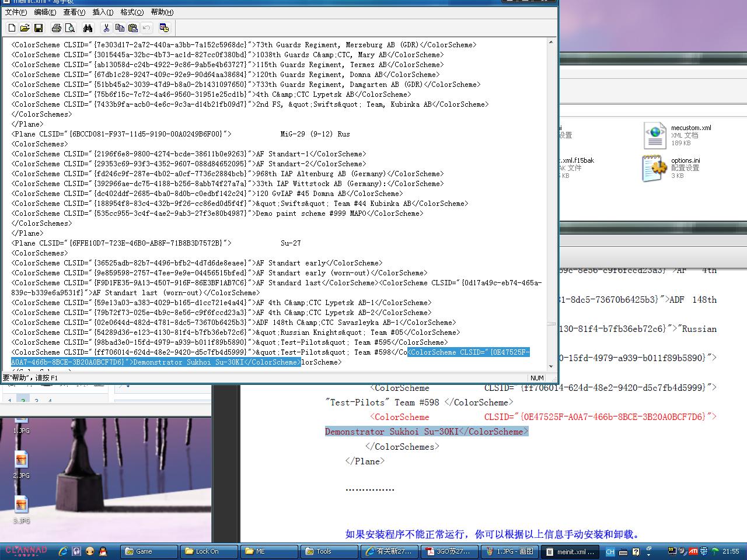Create a new document in WordPad toolbar

12,28
